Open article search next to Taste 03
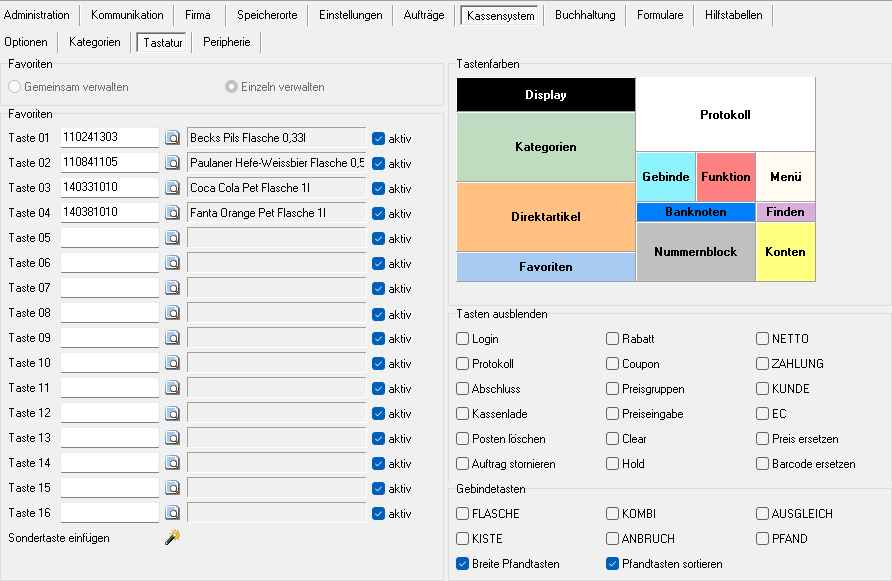The image size is (892, 581). [172, 188]
